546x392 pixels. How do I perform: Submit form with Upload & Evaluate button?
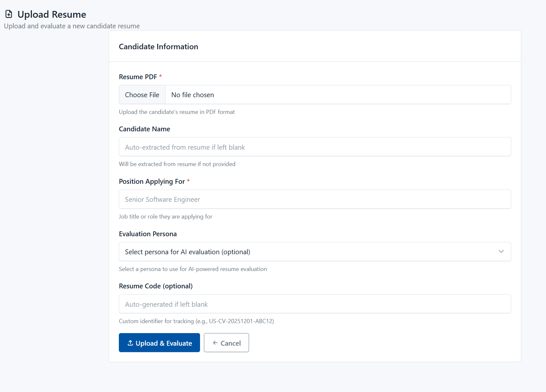(x=159, y=343)
